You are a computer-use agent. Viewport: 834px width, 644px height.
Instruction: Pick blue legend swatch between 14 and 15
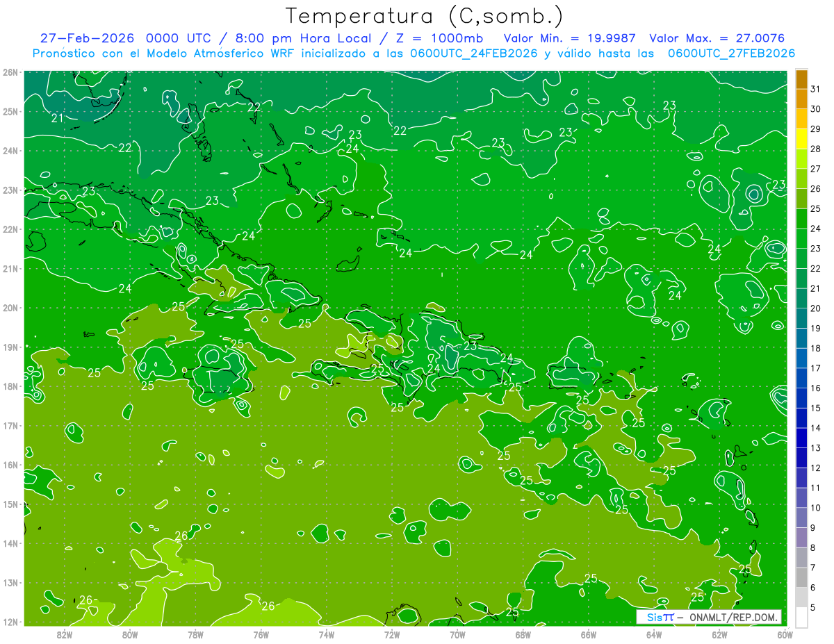point(801,418)
